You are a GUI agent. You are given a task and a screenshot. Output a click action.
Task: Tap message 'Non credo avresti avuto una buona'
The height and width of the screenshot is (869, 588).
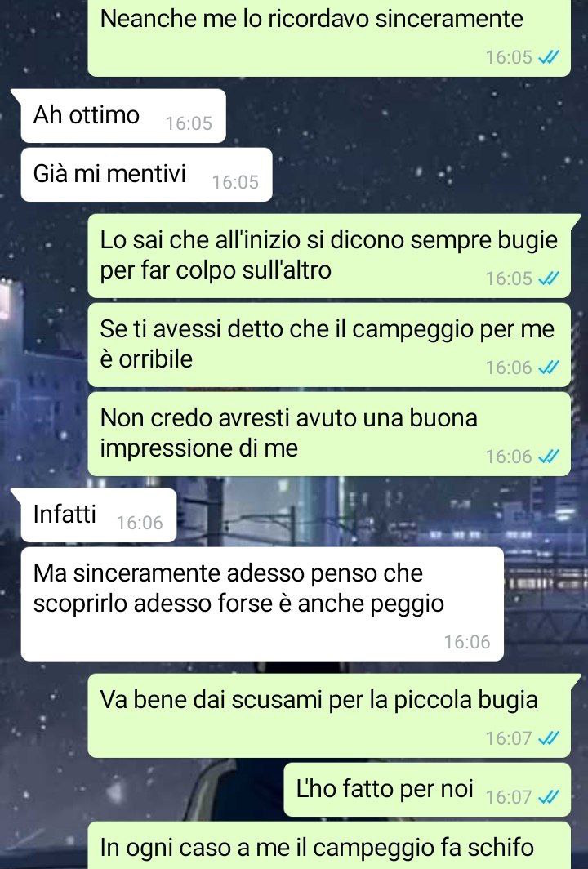tap(329, 434)
